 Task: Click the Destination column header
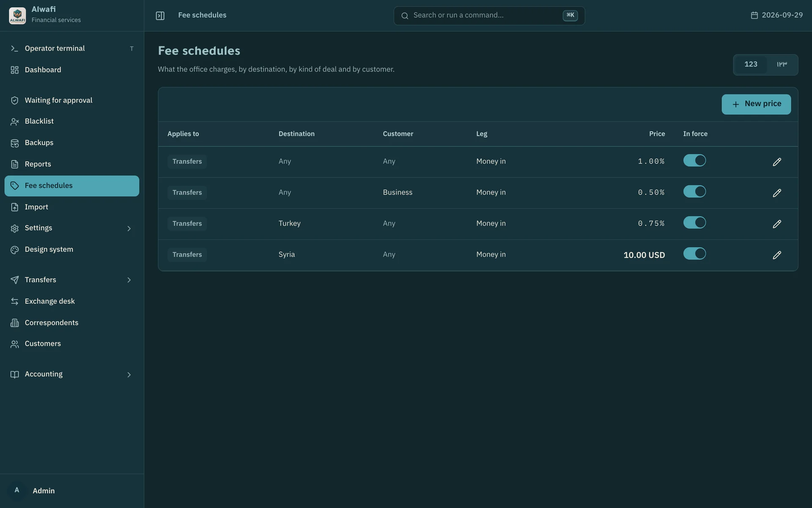[x=296, y=134]
